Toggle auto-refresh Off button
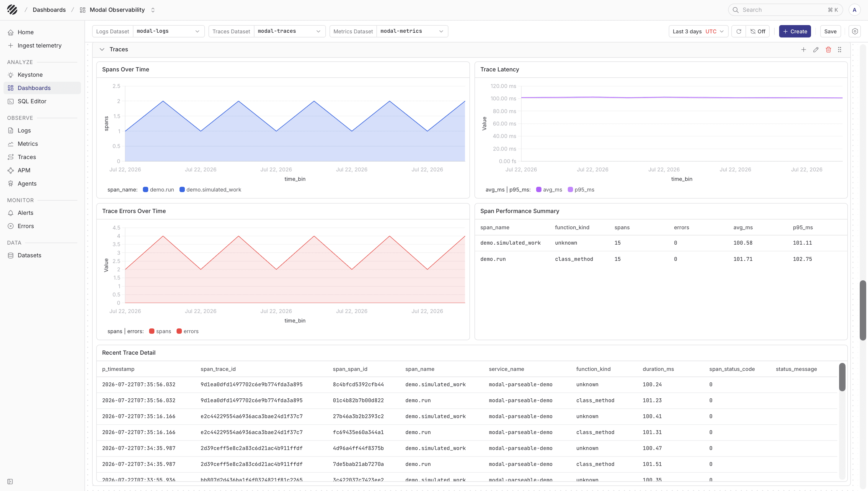The width and height of the screenshot is (868, 491). [x=758, y=31]
